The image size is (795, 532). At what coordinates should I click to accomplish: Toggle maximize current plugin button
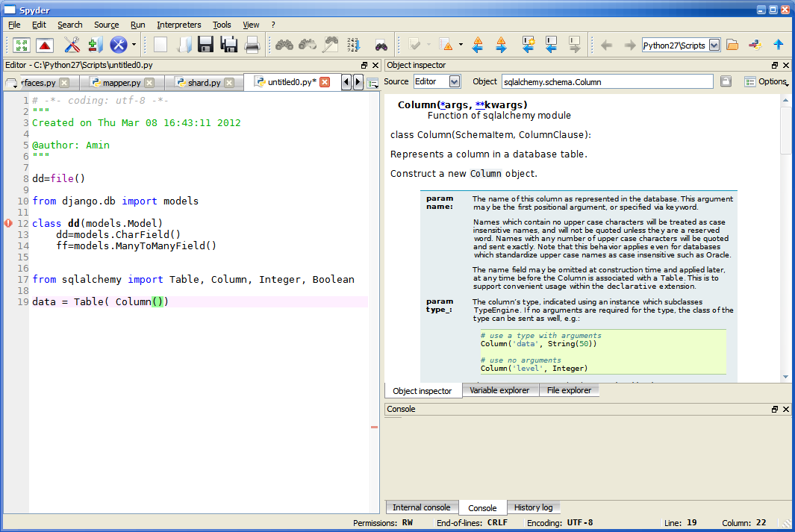[x=22, y=45]
